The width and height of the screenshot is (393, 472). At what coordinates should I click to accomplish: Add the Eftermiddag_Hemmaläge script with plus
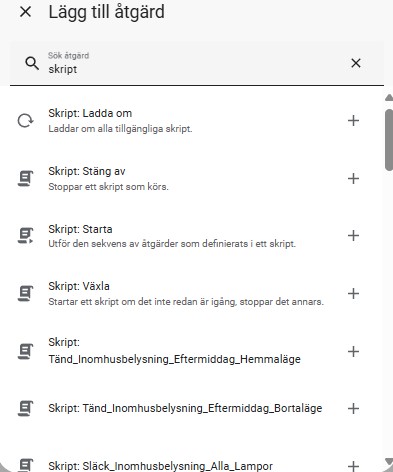[353, 351]
